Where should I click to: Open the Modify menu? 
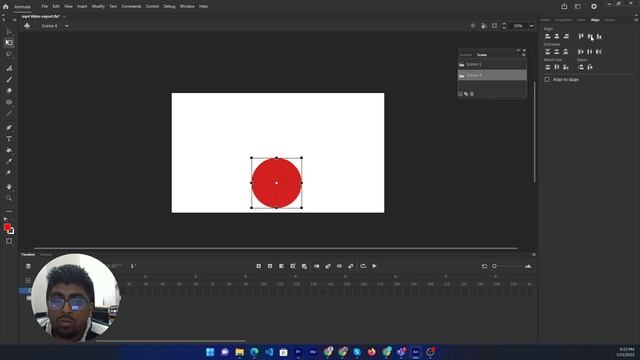98,6
